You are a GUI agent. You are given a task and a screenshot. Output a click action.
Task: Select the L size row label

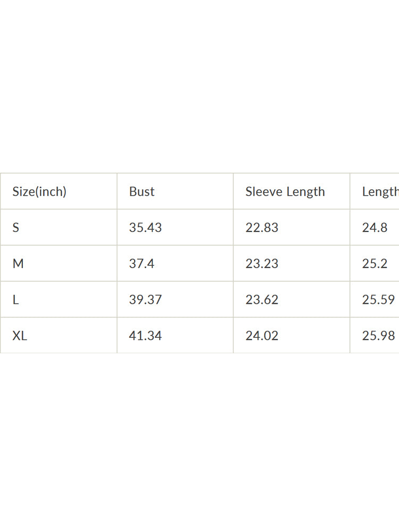tap(16, 300)
